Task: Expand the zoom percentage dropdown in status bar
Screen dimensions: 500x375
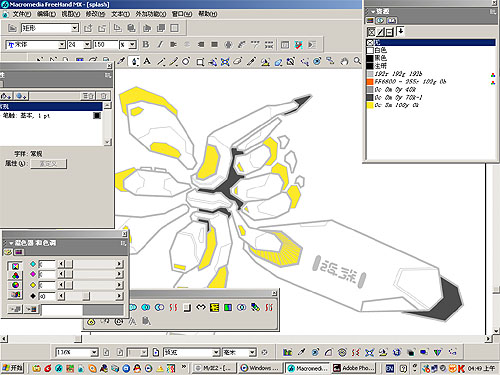Action: 94,352
